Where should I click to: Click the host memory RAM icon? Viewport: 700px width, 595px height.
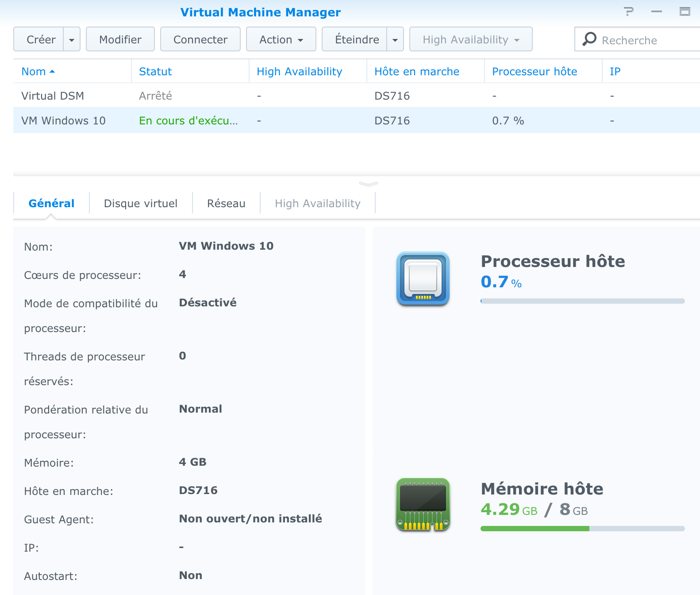[x=423, y=504]
